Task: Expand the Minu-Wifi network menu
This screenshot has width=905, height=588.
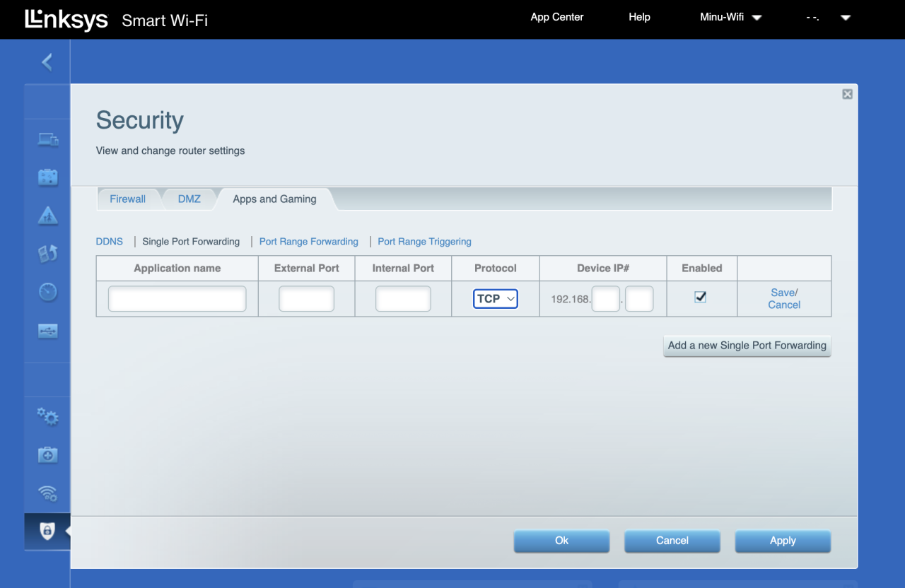Action: coord(731,17)
